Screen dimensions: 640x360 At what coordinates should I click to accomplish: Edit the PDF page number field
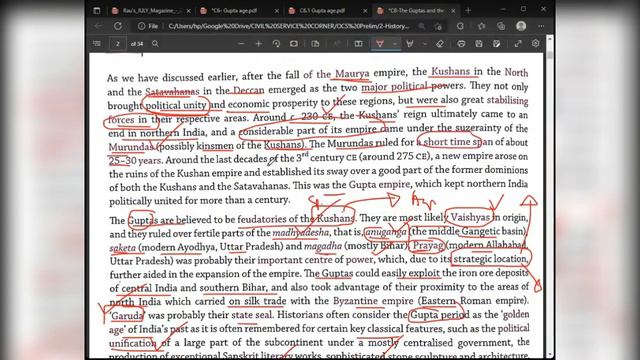point(118,43)
